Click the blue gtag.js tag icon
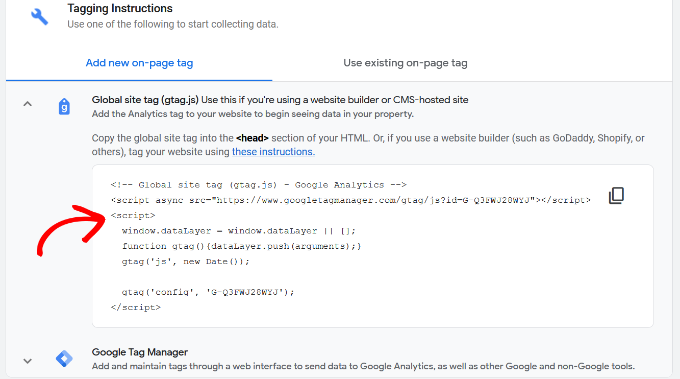This screenshot has width=680, height=379. (x=64, y=106)
